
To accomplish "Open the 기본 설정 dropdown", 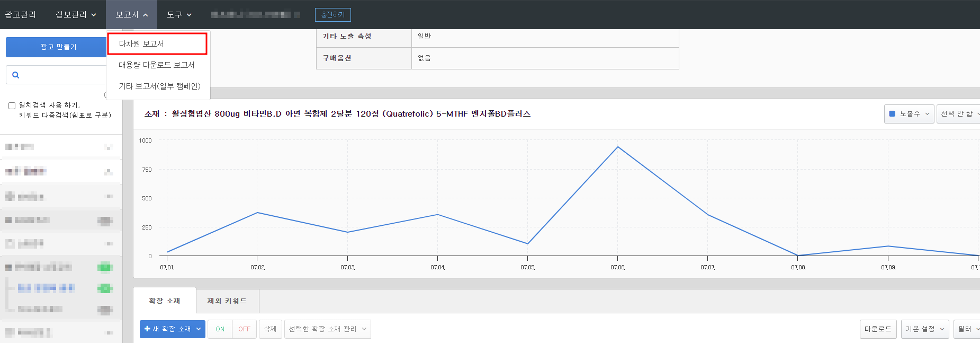I will point(925,329).
